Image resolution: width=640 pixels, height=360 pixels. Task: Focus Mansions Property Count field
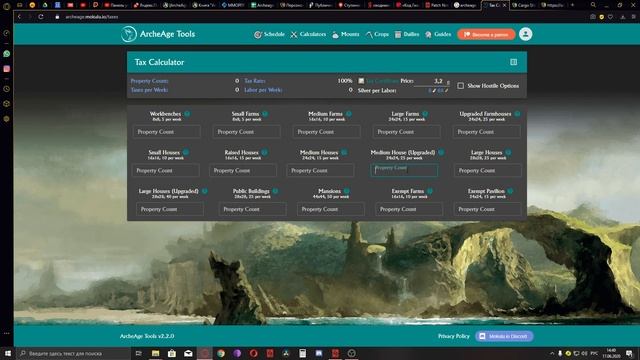tap(331, 209)
